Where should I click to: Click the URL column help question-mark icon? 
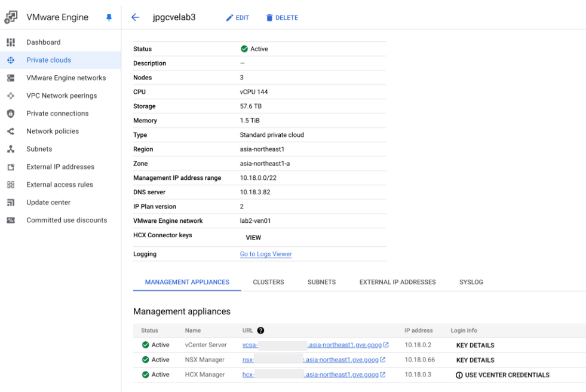coord(260,330)
